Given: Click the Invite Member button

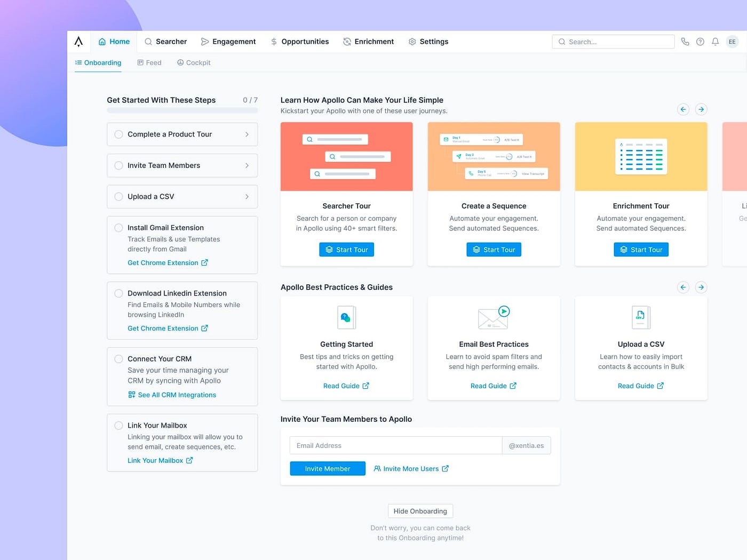Looking at the screenshot, I should coord(328,469).
